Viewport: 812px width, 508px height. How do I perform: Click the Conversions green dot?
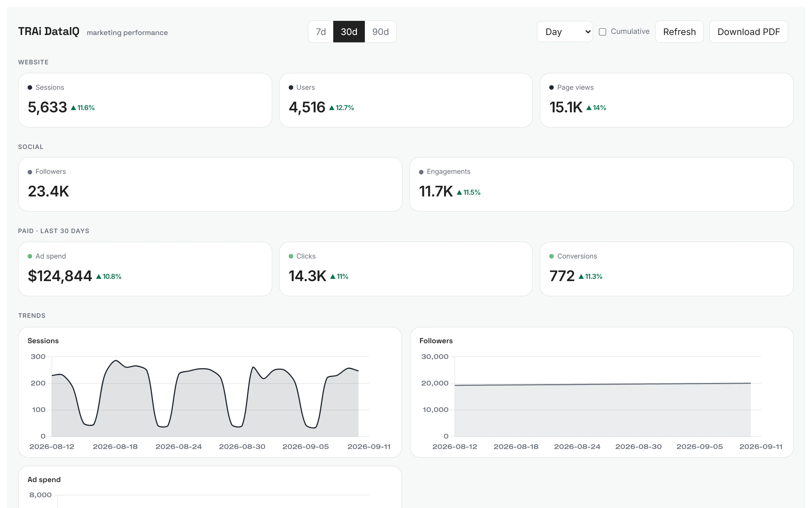(x=551, y=256)
